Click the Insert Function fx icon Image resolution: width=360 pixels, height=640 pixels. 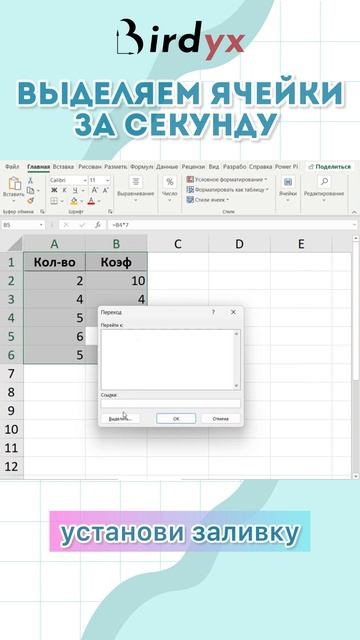pyautogui.click(x=97, y=225)
